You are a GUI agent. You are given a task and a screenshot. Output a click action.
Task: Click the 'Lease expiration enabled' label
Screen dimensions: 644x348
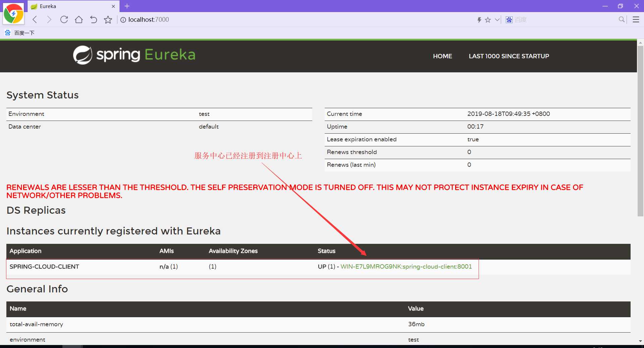[x=362, y=139]
